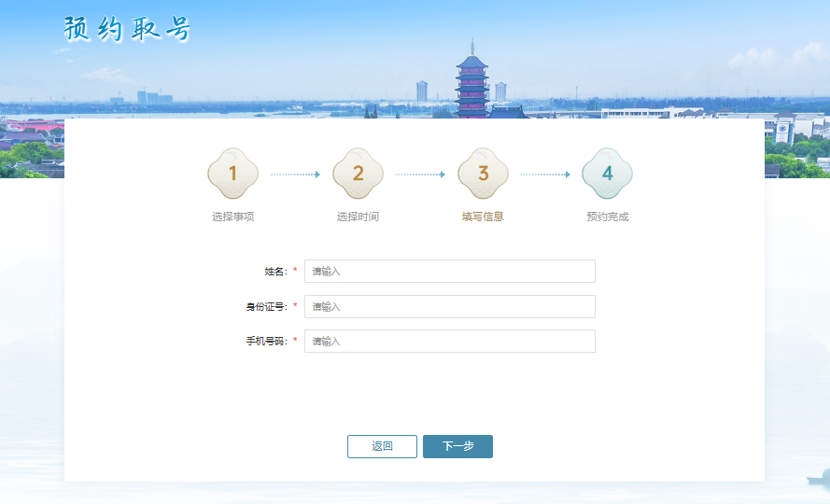Click the dotted arrow between steps 2 and 3
The width and height of the screenshot is (830, 504).
click(x=420, y=175)
